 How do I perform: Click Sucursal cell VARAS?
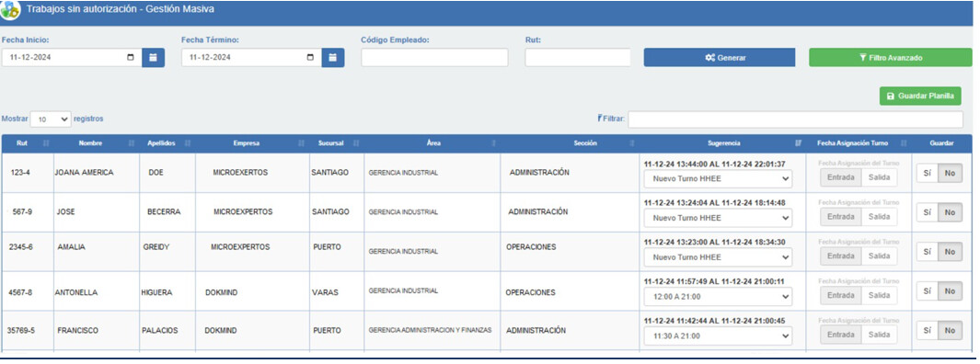(325, 292)
